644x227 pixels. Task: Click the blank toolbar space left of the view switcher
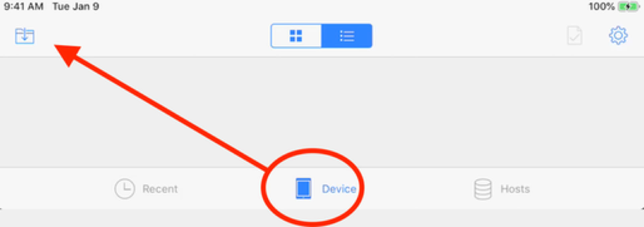coord(151,36)
